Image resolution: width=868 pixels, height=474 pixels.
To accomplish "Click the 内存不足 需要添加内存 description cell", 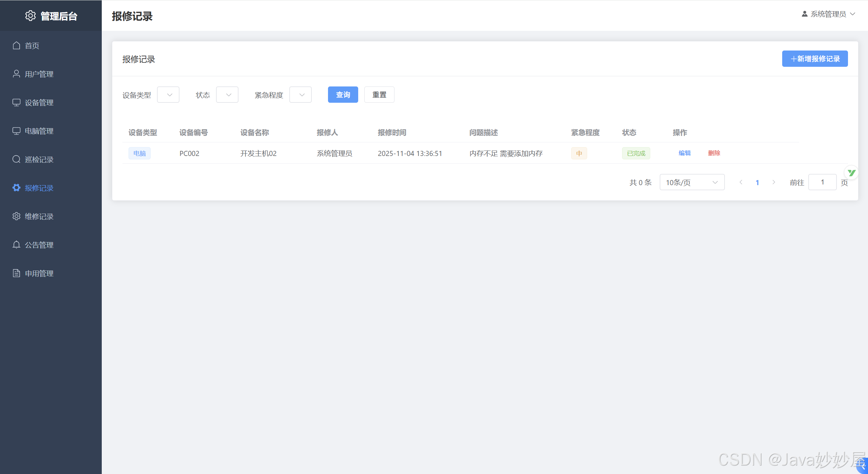I will click(506, 154).
